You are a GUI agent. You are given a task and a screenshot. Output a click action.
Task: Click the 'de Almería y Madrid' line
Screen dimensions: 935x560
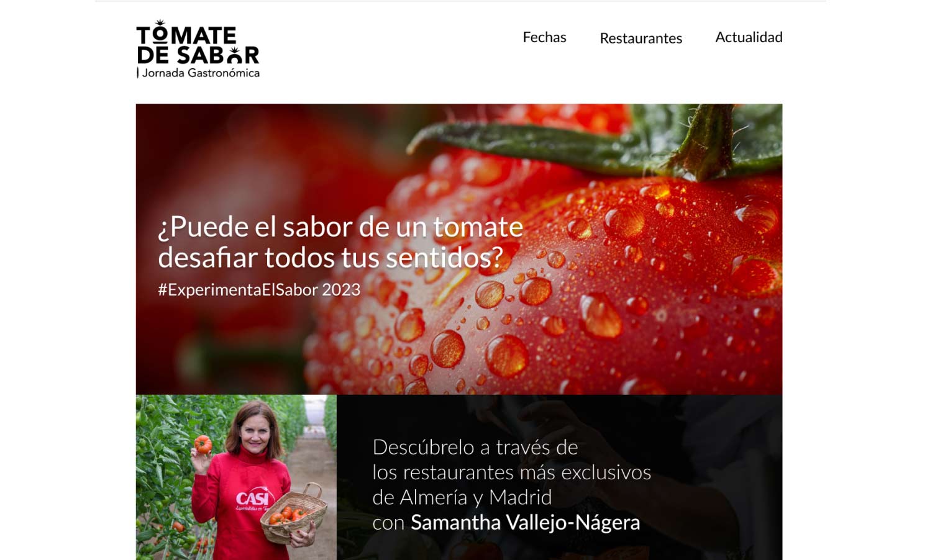462,497
